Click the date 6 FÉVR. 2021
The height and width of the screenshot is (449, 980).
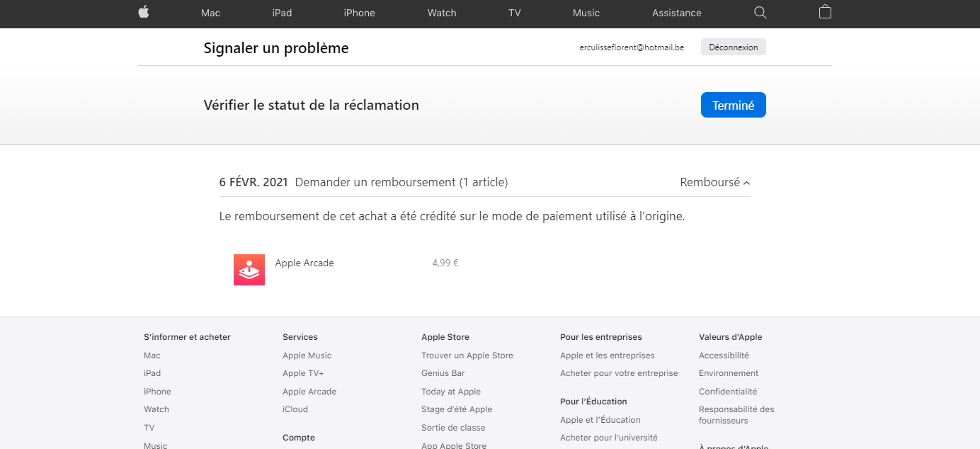(x=253, y=182)
